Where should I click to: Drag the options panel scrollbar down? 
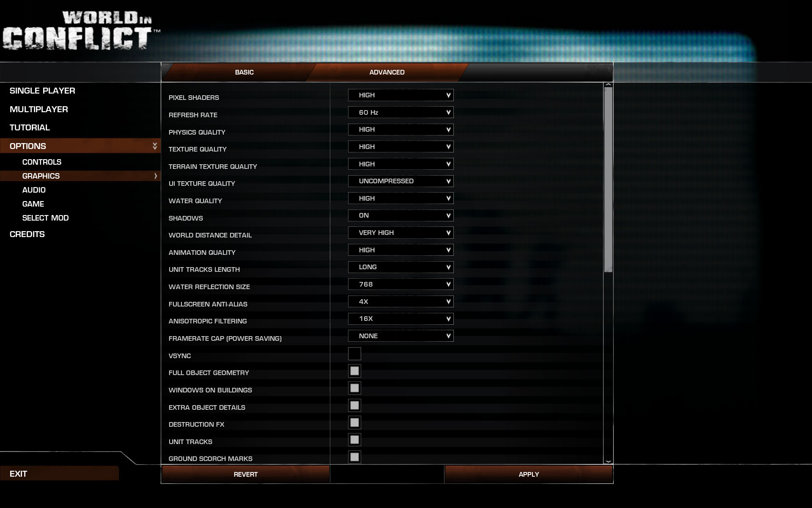(x=609, y=460)
